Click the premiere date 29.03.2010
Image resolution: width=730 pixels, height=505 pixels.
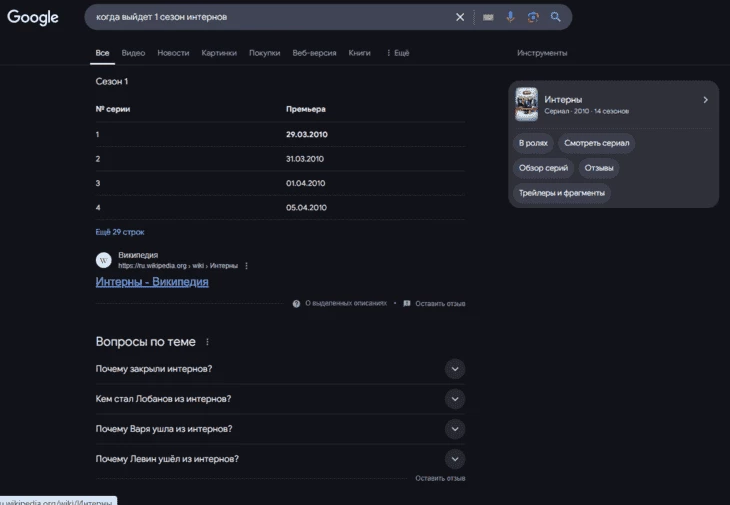tap(306, 135)
